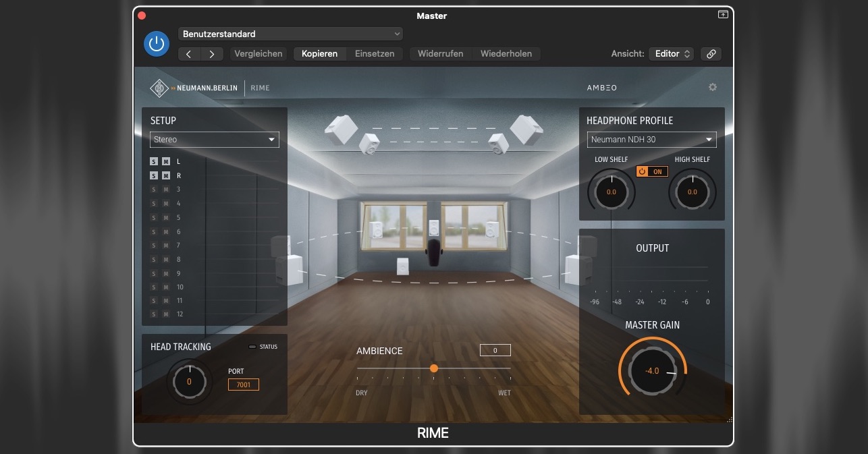Click the Port 7001 input field
Viewport: 868px width, 454px height.
tap(244, 385)
